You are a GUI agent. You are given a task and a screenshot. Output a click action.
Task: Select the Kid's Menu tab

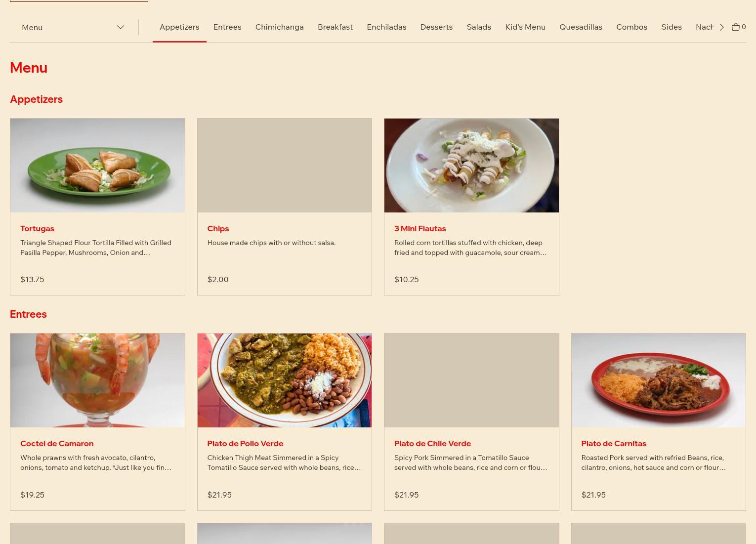pyautogui.click(x=525, y=27)
